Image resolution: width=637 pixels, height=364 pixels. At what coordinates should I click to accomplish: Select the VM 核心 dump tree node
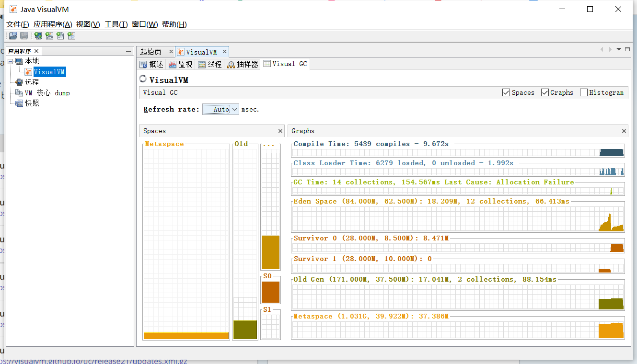pyautogui.click(x=47, y=93)
